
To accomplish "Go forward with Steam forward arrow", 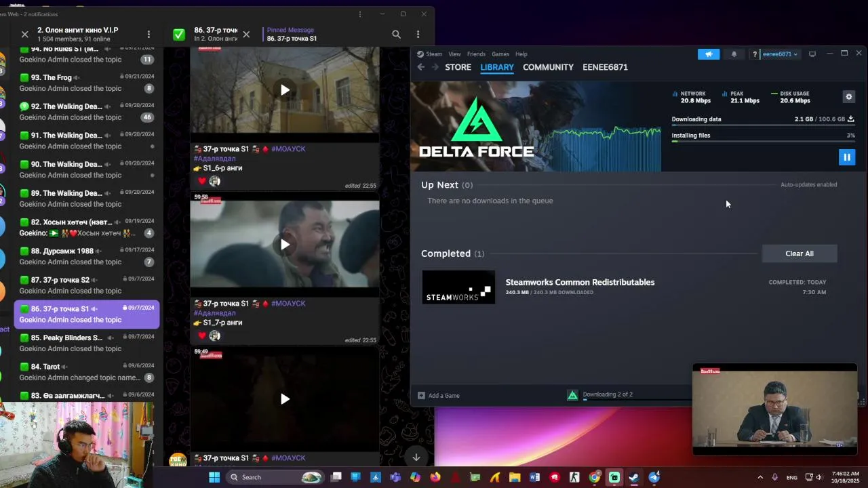I will click(435, 67).
